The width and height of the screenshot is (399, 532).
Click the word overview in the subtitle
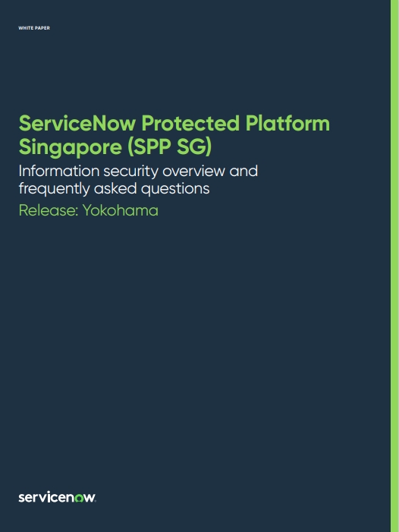(193, 171)
